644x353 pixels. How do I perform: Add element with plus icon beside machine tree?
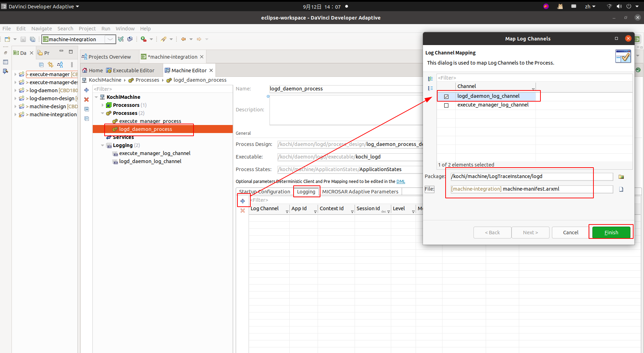tap(86, 90)
